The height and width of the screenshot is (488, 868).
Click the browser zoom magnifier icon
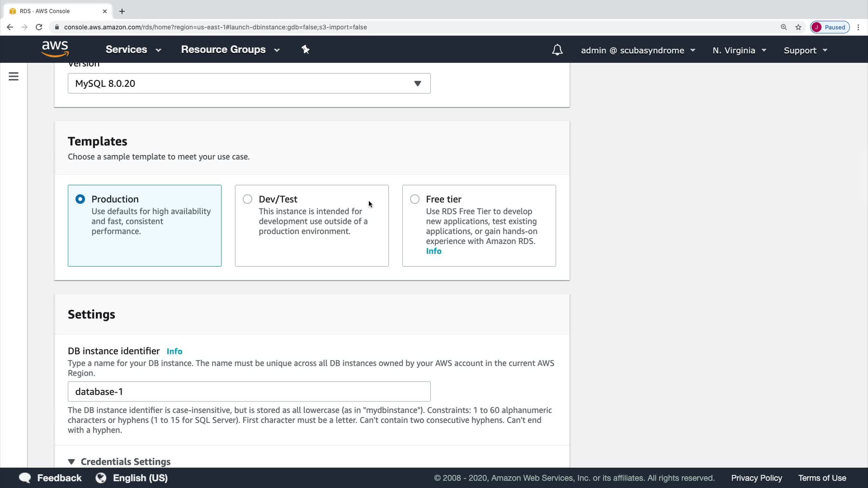click(784, 27)
